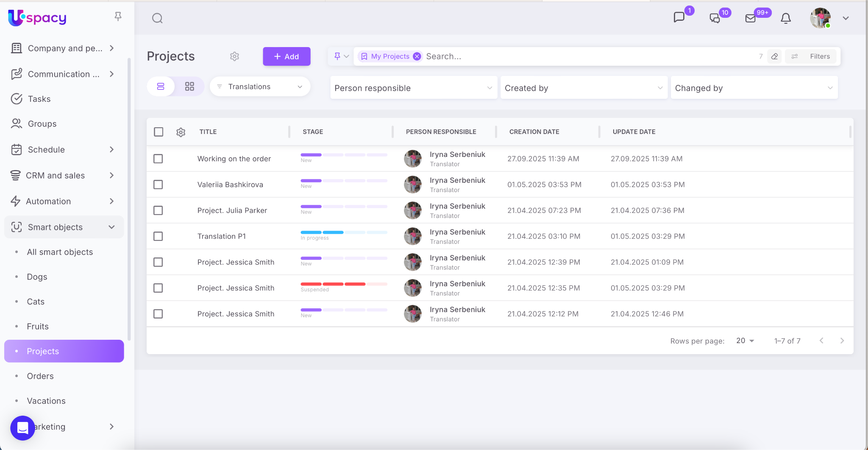Image resolution: width=868 pixels, height=450 pixels.
Task: Tick the checkbox for Working on the order
Action: pyautogui.click(x=158, y=159)
